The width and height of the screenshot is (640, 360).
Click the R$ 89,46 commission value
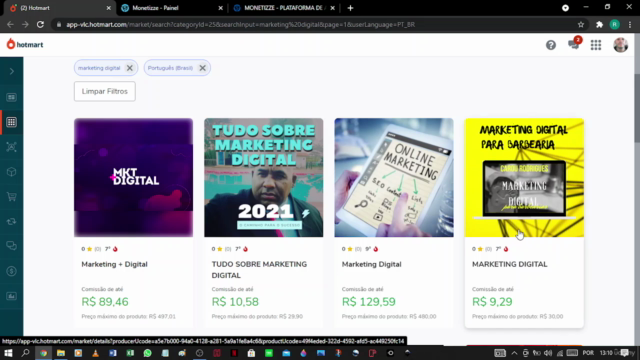click(x=105, y=302)
